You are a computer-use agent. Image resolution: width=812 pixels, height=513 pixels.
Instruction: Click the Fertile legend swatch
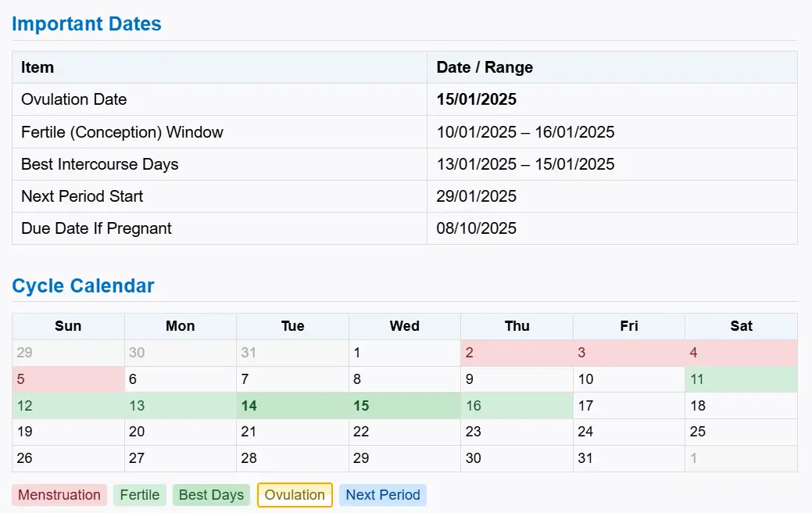(140, 495)
